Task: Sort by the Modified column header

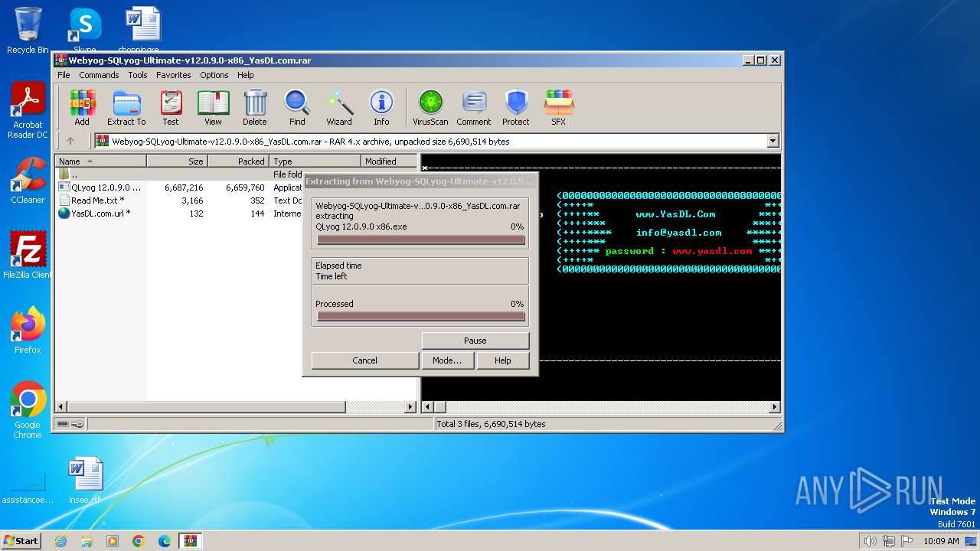Action: click(x=389, y=161)
